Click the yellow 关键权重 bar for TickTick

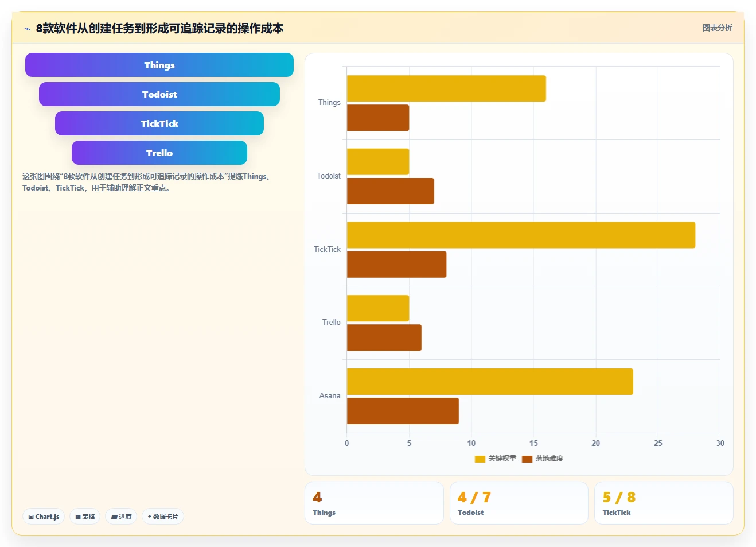coord(521,235)
